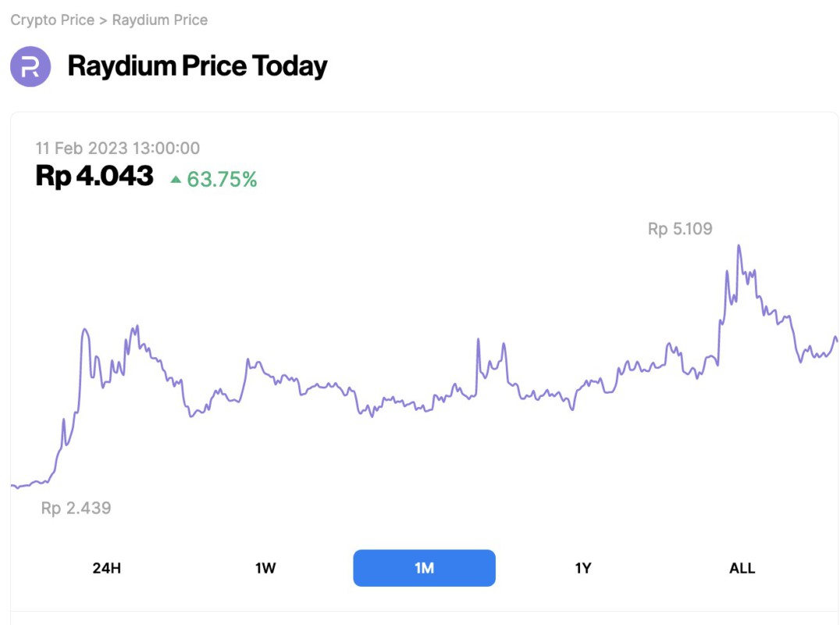Viewport: 840px width, 625px height.
Task: Click the Raydium Price breadcrumb link
Action: 159,20
